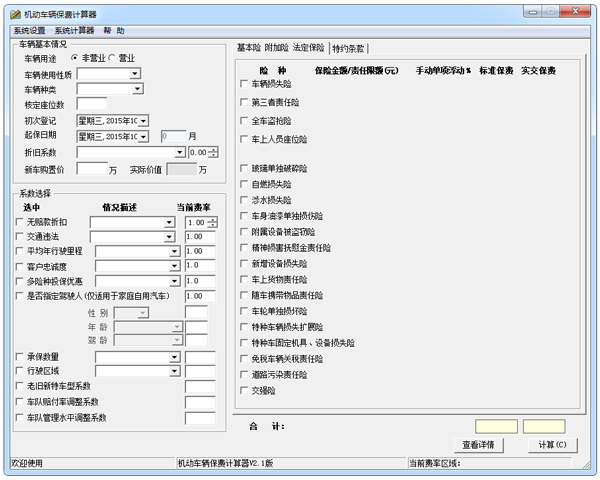Click the app icon in title bar
600x480 pixels.
click(x=15, y=15)
